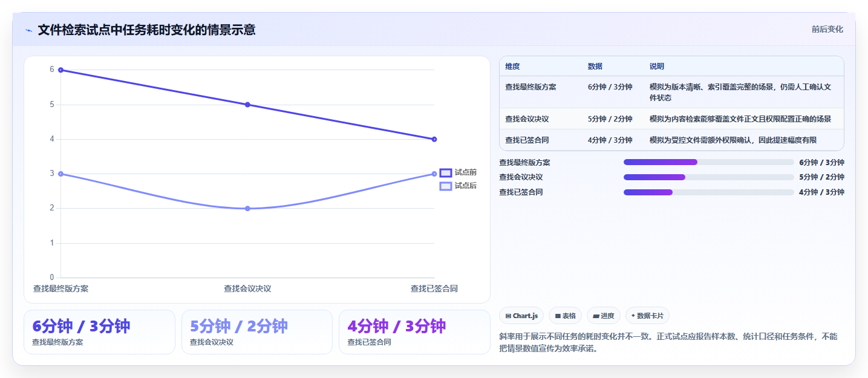868x378 pixels.
Task: Click 试点后 point for 查找最终版方案
Action: click(60, 174)
